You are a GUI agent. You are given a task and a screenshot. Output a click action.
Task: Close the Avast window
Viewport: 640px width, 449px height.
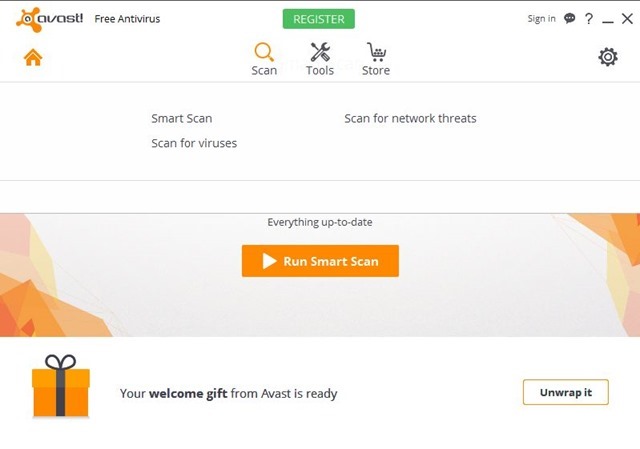point(627,18)
